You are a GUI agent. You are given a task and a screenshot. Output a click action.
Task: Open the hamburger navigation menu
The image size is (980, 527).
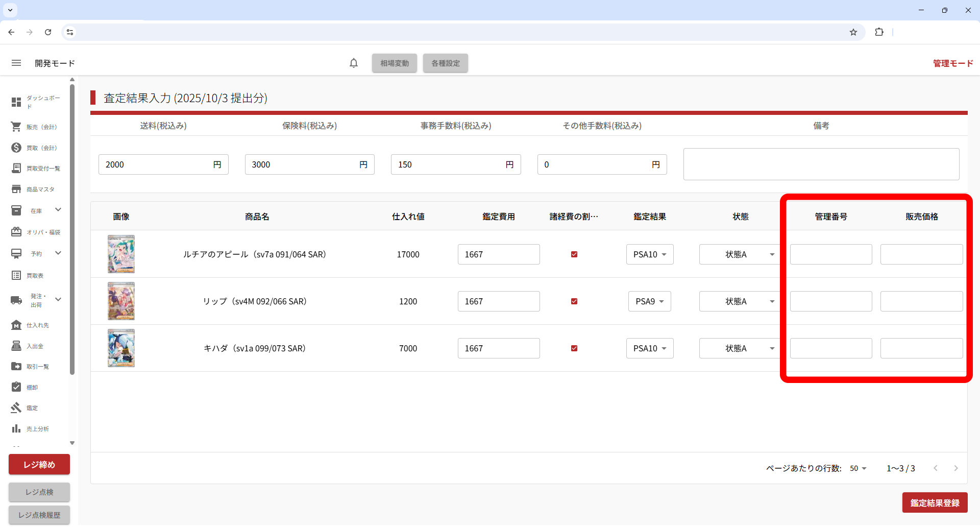(16, 63)
